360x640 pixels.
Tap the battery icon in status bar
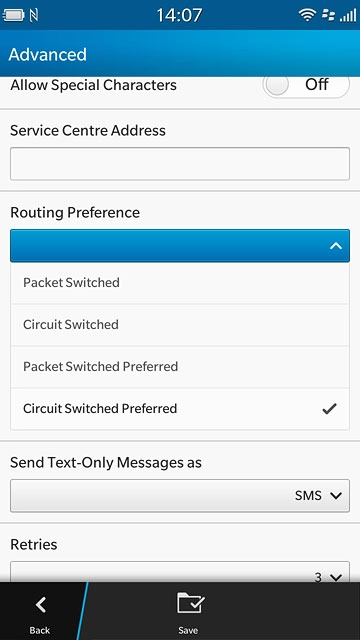tap(13, 16)
